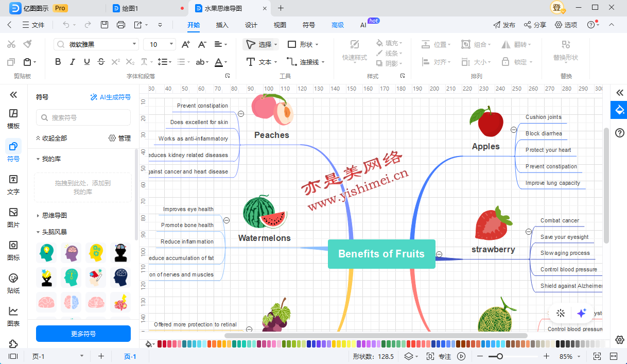Click the help question mark on right sidebar
Viewport: 627px width, 364px height.
[619, 133]
